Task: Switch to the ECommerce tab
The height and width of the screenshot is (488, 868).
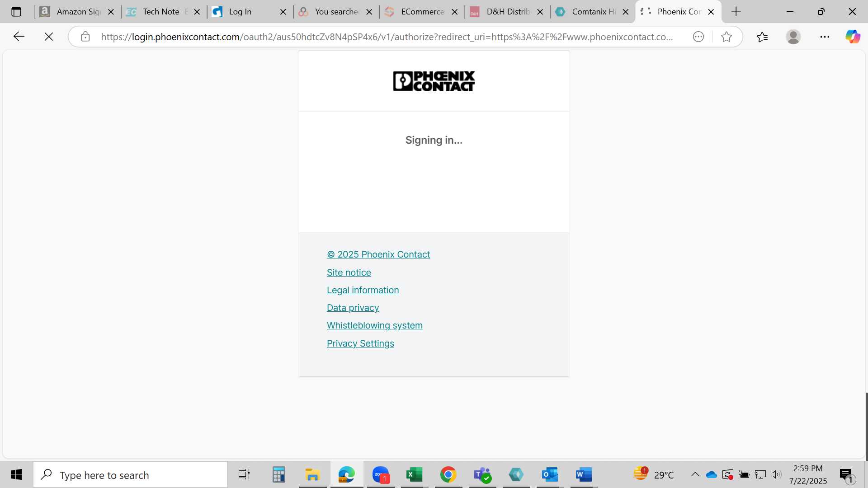Action: coord(421,12)
